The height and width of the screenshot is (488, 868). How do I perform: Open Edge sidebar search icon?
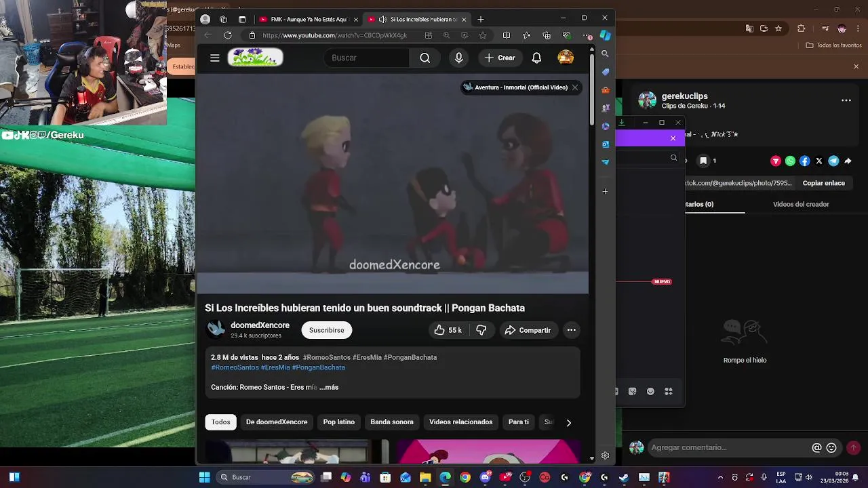(x=605, y=54)
